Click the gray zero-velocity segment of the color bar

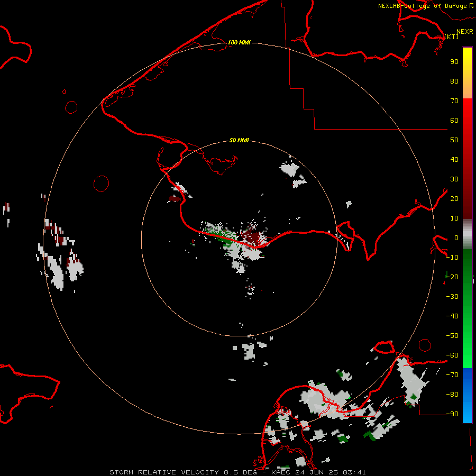(467, 234)
